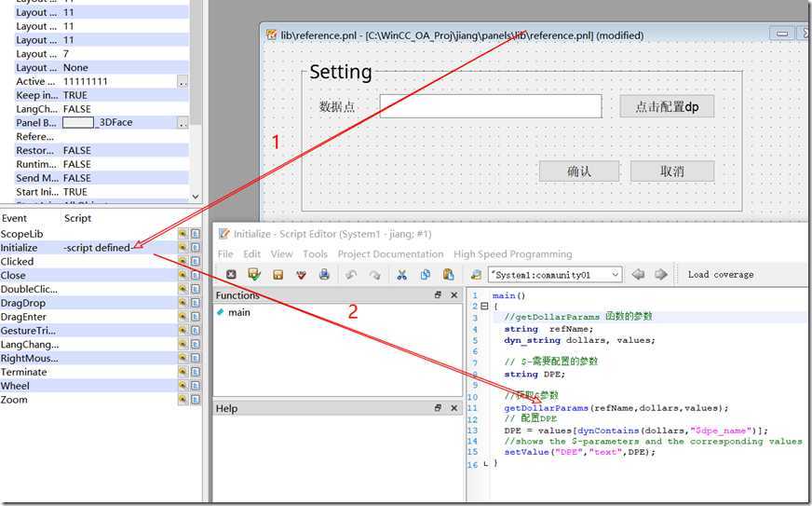Select the DragEnter event row

(x=101, y=317)
